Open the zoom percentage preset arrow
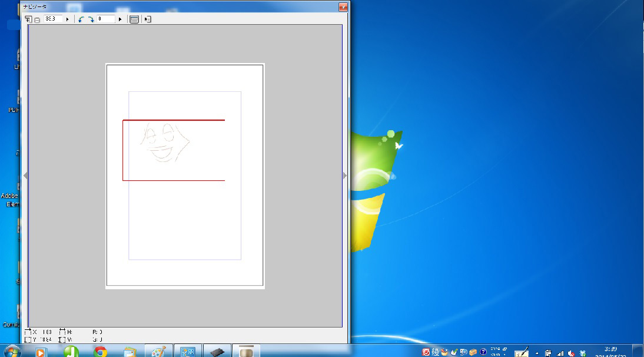Screen dimensions: 644x357 point(67,19)
